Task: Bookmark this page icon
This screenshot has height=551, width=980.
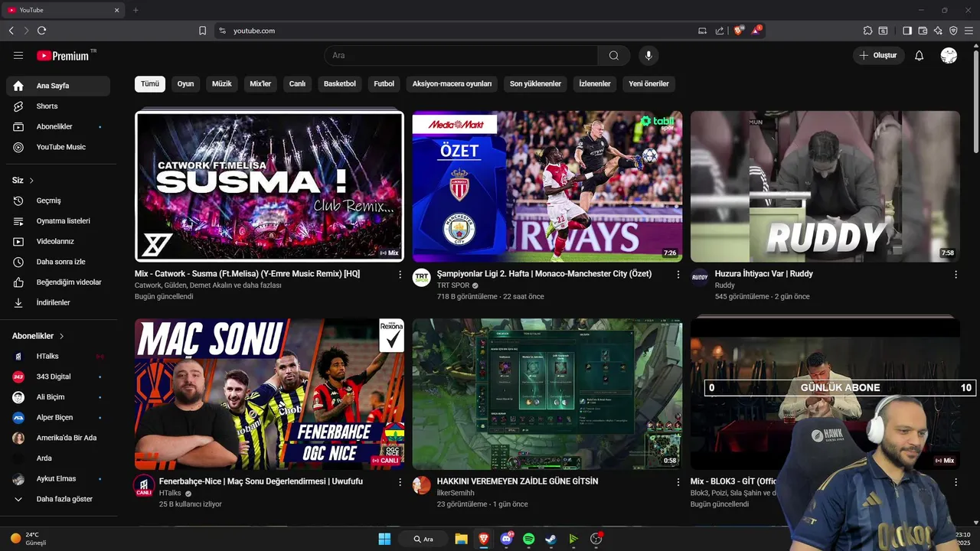Action: pyautogui.click(x=202, y=31)
